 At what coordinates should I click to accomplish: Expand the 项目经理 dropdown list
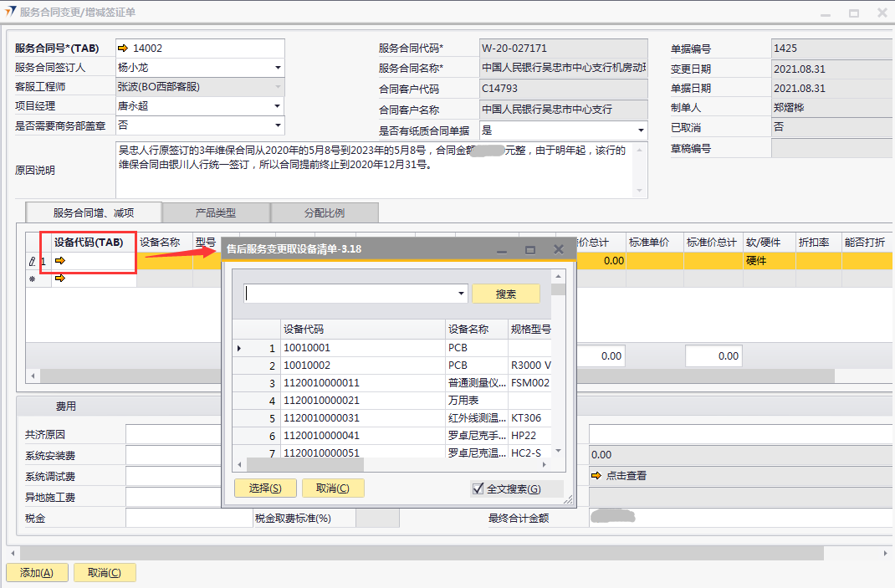pyautogui.click(x=278, y=106)
